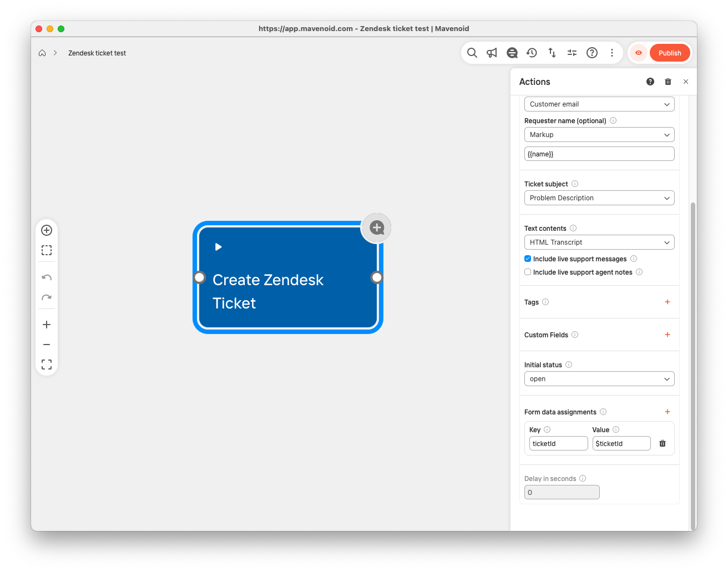Open the megaphone announcements icon
The height and width of the screenshot is (572, 728).
click(x=492, y=53)
